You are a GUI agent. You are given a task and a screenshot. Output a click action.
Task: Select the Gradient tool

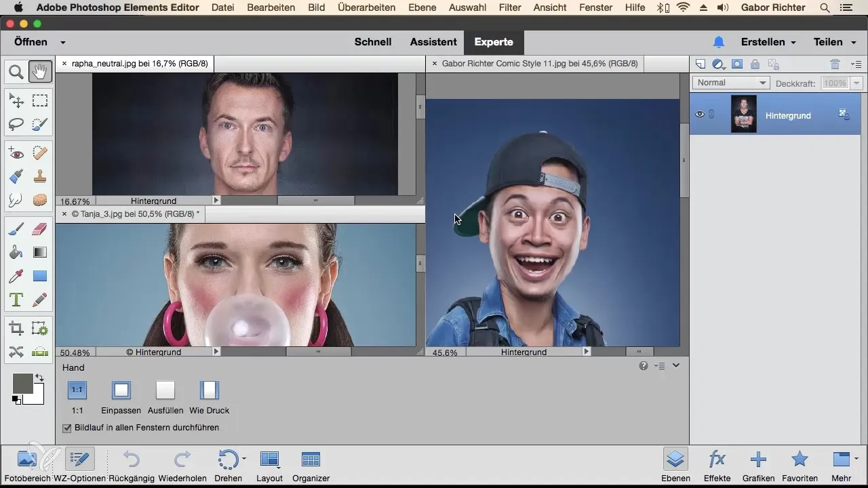(40, 252)
